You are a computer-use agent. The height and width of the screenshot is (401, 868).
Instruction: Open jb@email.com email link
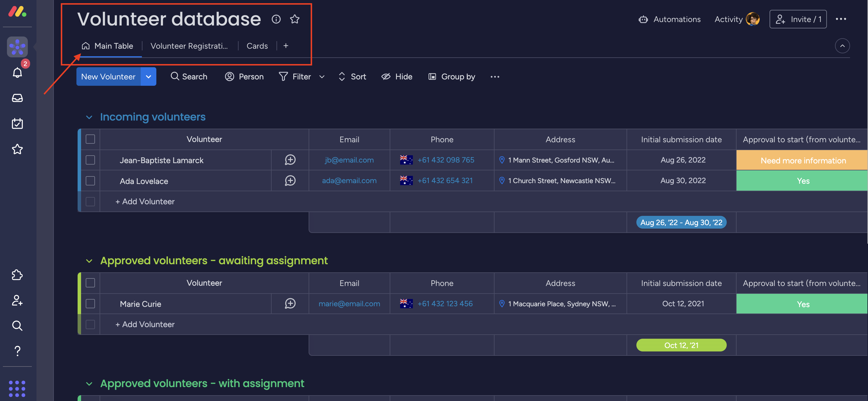pos(349,160)
